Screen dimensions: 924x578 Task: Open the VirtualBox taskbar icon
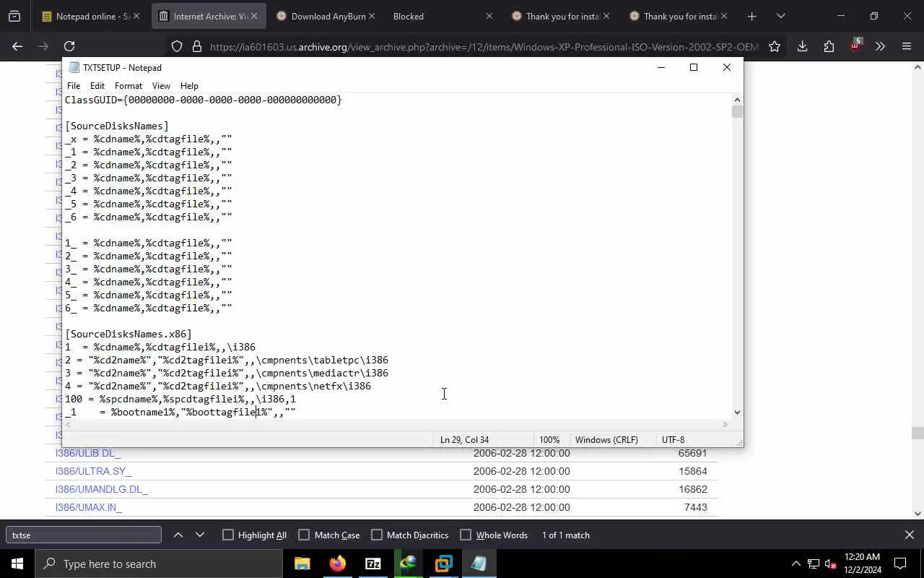pos(444,564)
